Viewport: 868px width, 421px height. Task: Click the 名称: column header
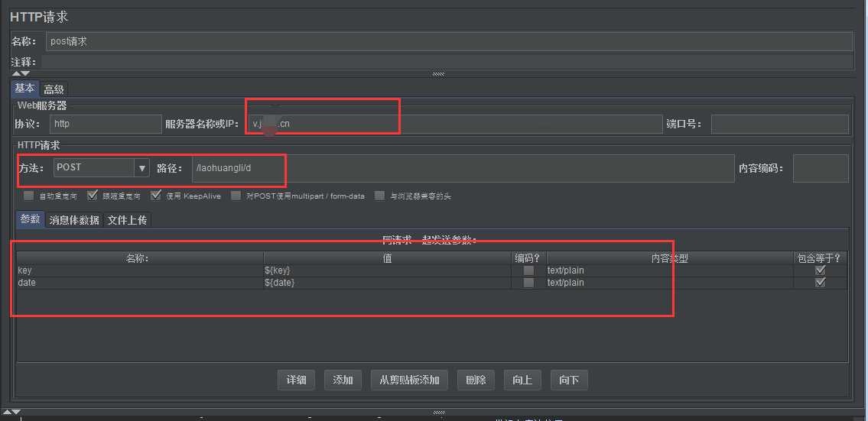140,258
